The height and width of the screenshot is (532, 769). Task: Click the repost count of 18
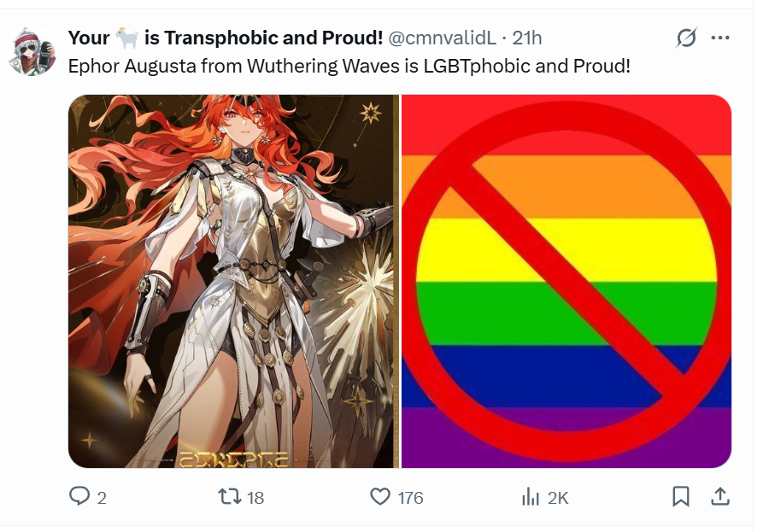click(x=255, y=498)
